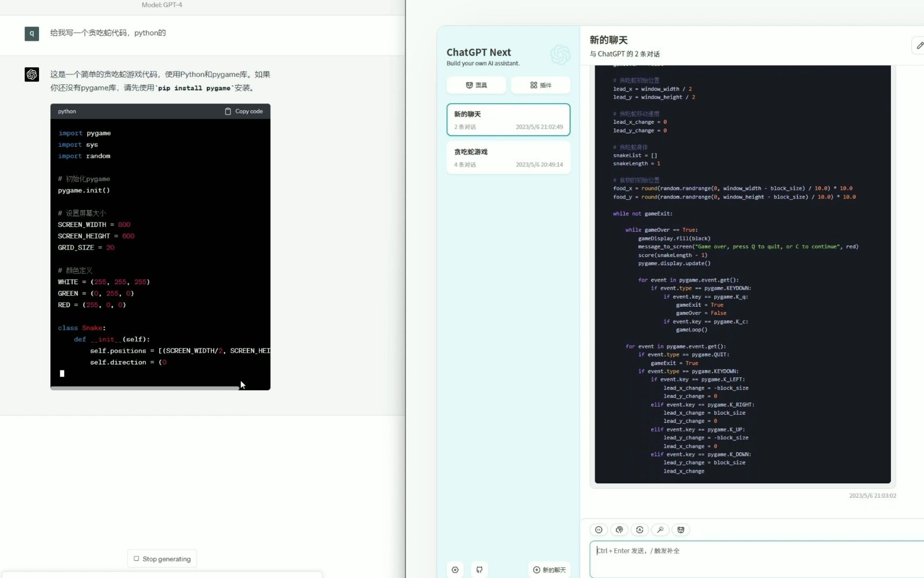Open the GitHub icon in ChatGPT Next sidebar
Screen dimensions: 924x578
[x=480, y=569]
